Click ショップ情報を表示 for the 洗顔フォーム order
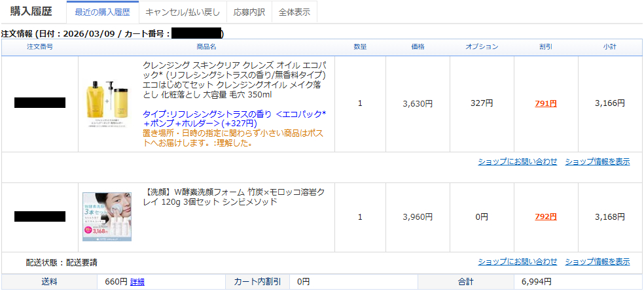This screenshot has width=644, height=291. 597,262
